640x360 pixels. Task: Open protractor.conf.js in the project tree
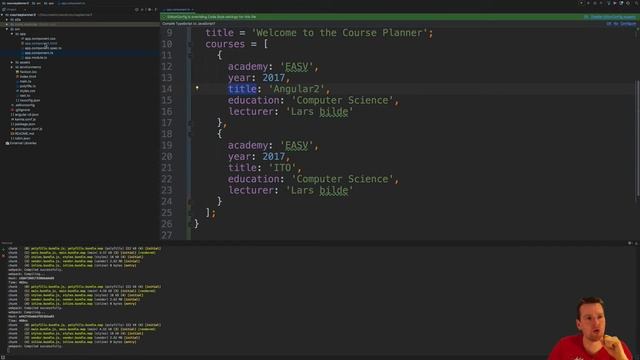[x=28, y=129]
